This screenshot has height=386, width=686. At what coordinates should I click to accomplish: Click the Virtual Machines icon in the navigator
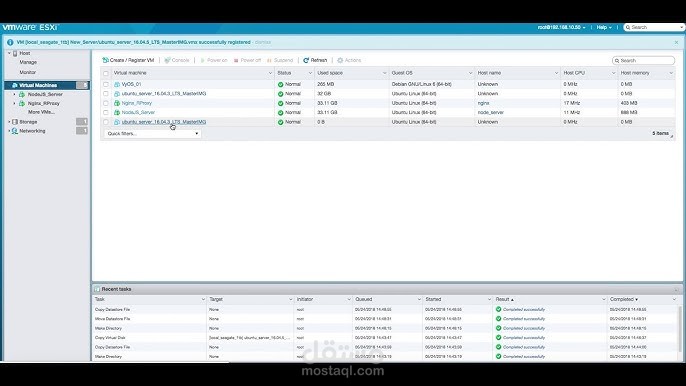point(14,85)
